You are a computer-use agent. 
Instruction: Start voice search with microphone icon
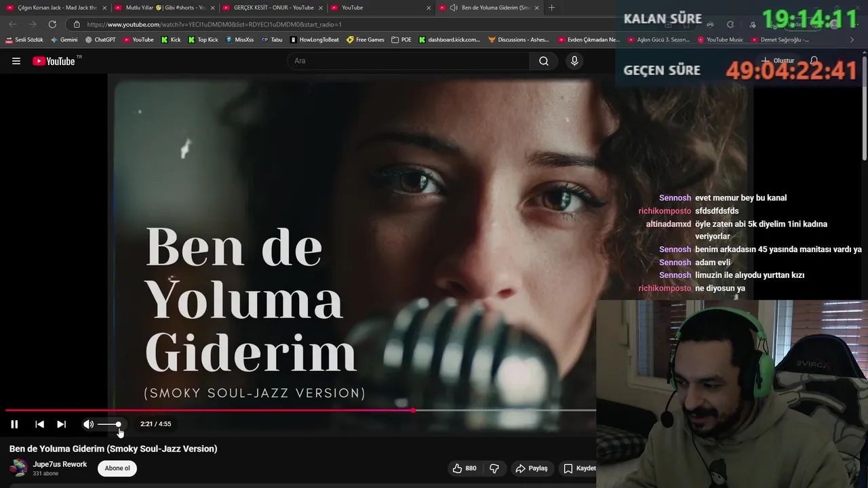pyautogui.click(x=574, y=61)
